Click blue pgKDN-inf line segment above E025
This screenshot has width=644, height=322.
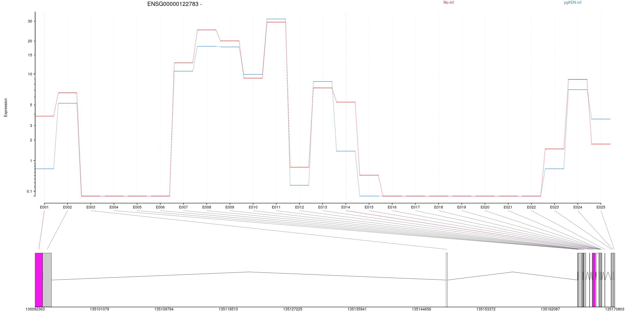point(601,119)
